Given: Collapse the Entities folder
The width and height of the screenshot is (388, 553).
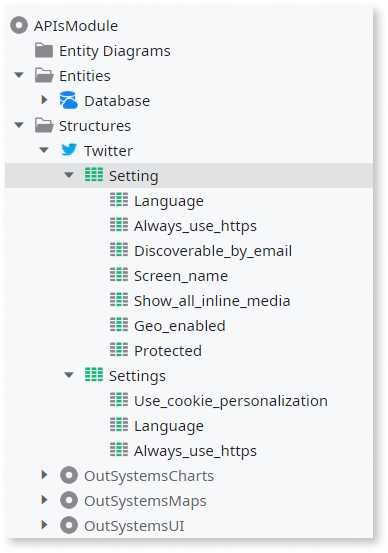Looking at the screenshot, I should coord(19,75).
